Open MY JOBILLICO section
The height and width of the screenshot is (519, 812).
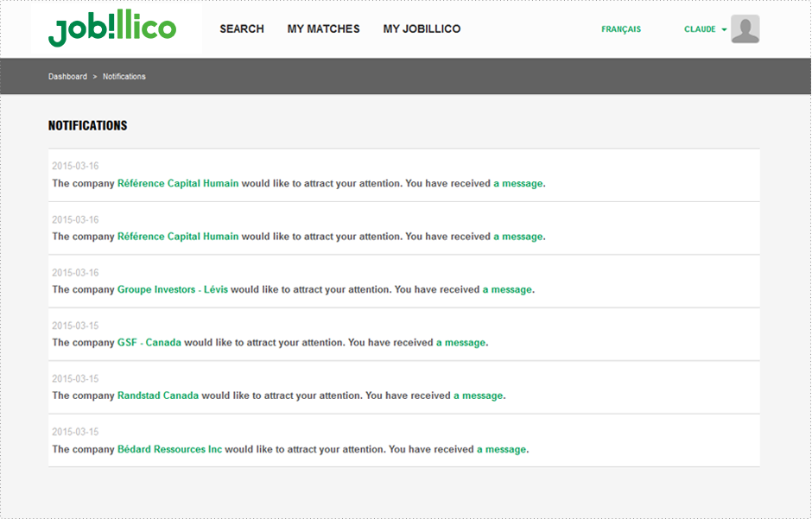pos(422,29)
